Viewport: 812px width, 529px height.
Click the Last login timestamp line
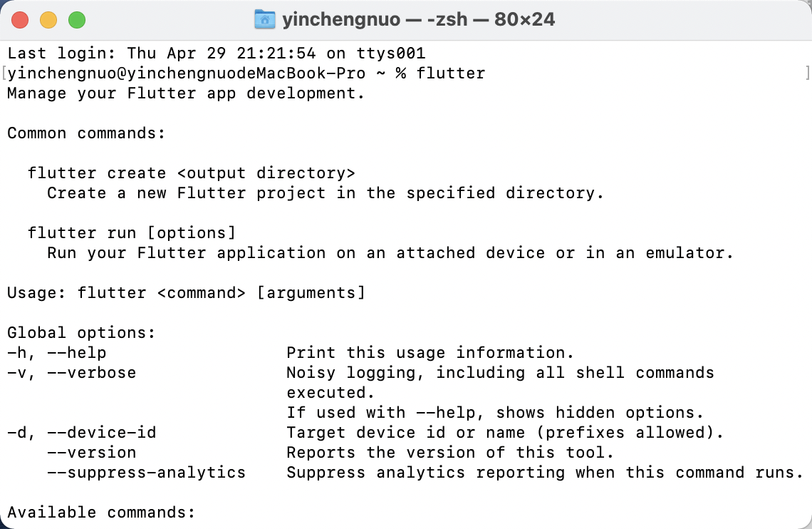[214, 53]
